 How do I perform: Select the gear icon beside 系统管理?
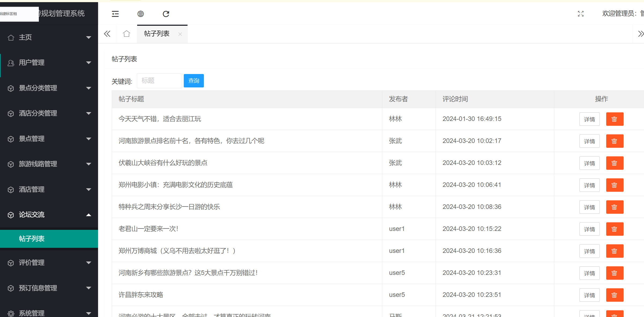11,313
